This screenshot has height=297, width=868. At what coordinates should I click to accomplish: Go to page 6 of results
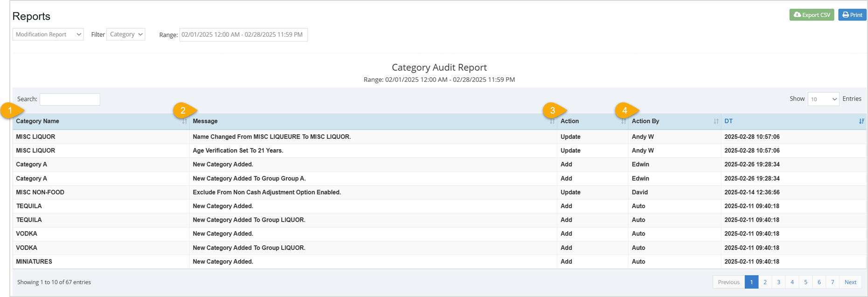click(x=819, y=282)
